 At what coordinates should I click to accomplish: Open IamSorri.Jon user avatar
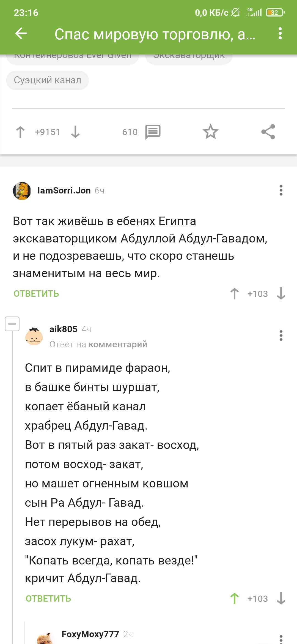22,191
